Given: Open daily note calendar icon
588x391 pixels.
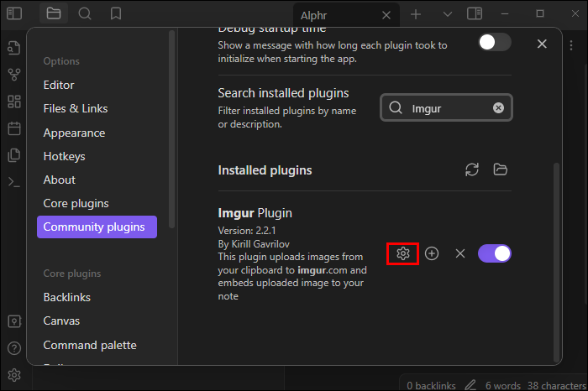Looking at the screenshot, I should (13, 128).
